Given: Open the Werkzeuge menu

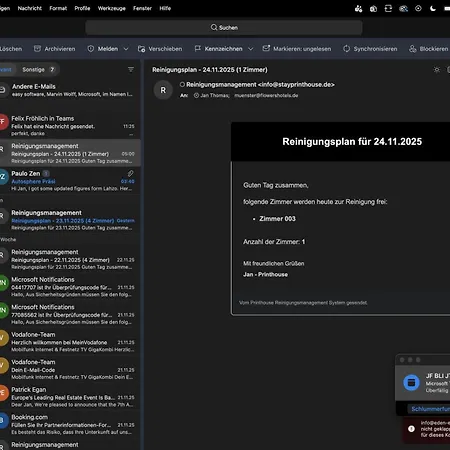Looking at the screenshot, I should [x=112, y=8].
